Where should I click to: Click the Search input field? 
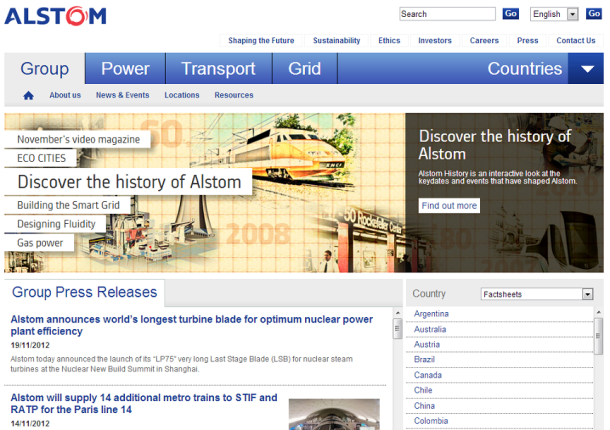(447, 14)
